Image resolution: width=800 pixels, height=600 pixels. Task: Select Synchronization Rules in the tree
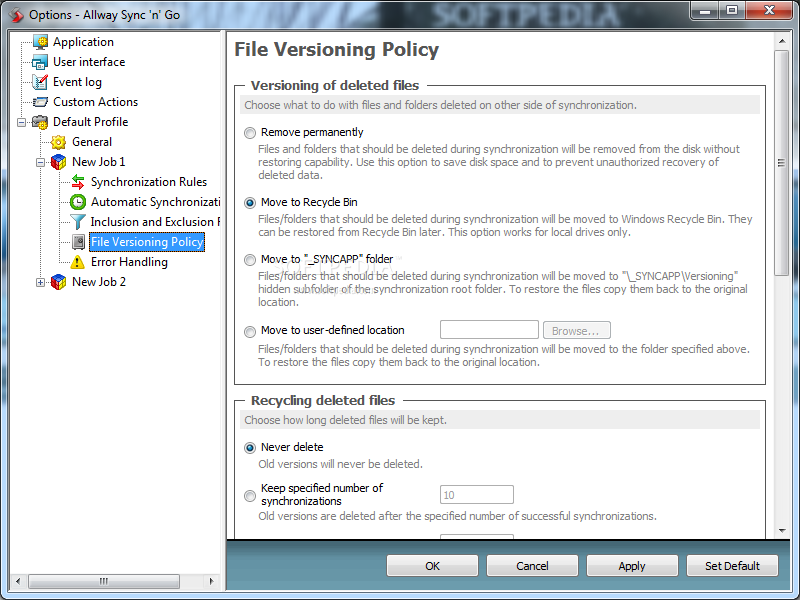pyautogui.click(x=148, y=182)
